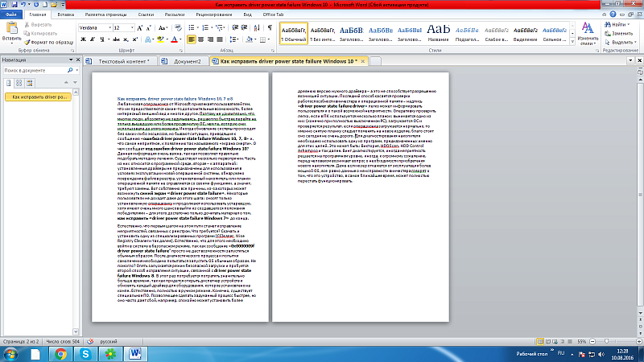Screen dimensions: 644x362
Task: Switch to Outline view in status bar
Action: point(562,341)
